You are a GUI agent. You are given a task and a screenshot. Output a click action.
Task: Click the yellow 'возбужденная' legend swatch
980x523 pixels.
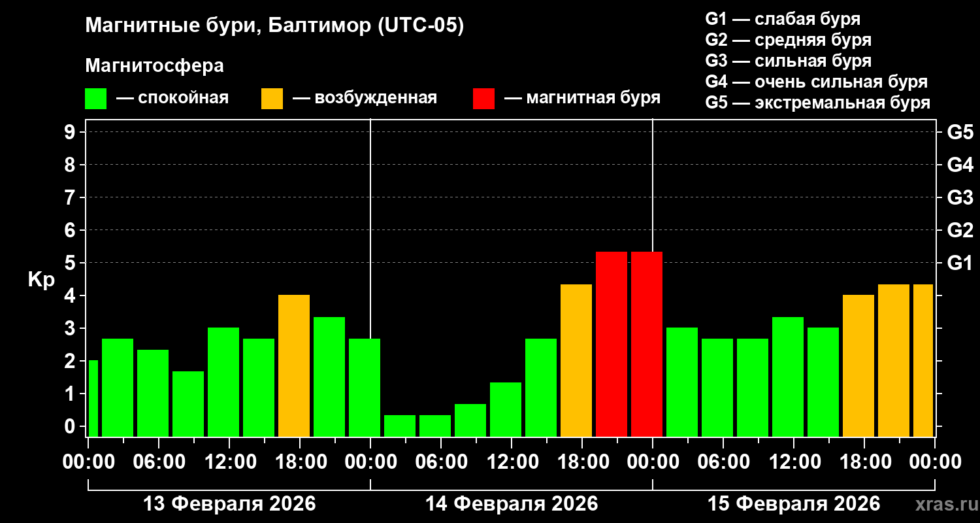pyautogui.click(x=272, y=99)
